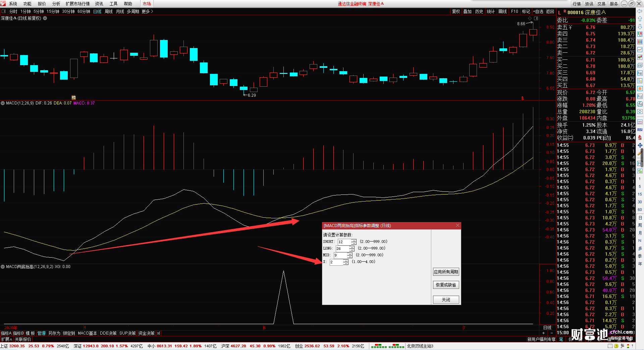
Task: Add stock via +自选 button
Action: click(x=538, y=11)
